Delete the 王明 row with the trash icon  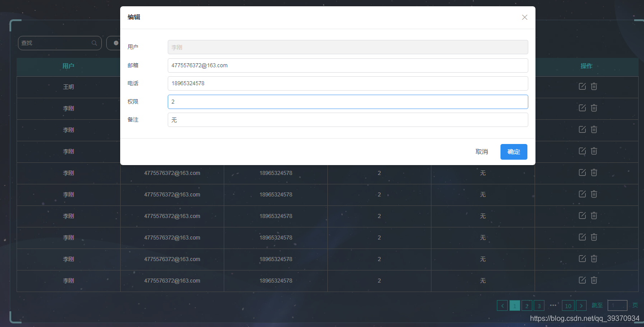coord(594,87)
